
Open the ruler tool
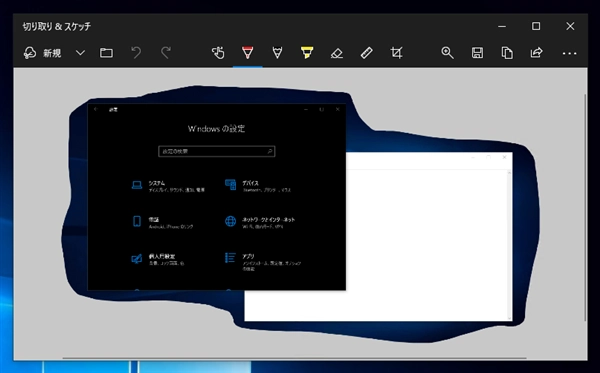click(x=367, y=53)
